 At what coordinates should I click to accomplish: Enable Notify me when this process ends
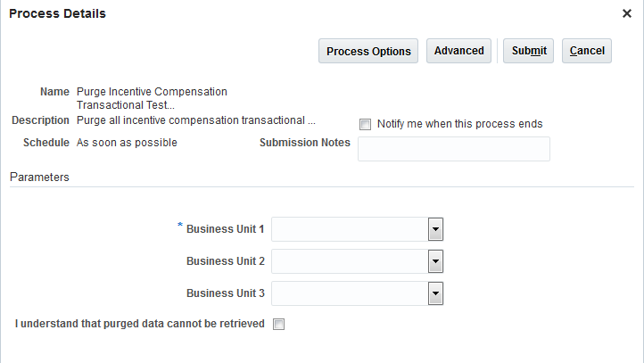[x=365, y=124]
